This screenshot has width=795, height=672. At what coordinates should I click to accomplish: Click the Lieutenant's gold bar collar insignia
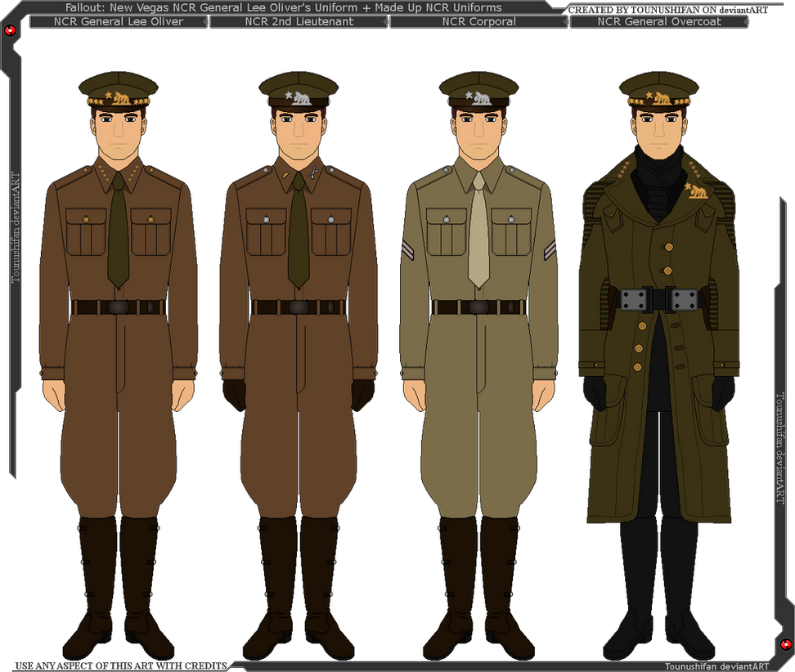coord(284,175)
